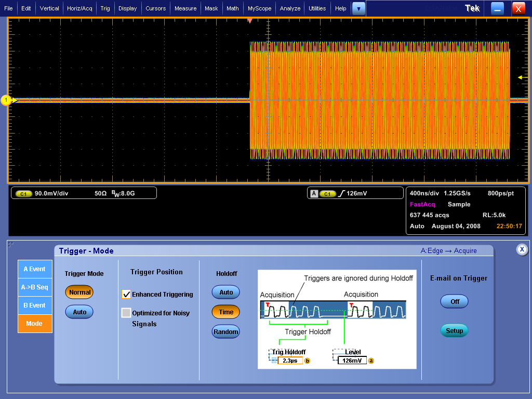
Task: Click the panel grip icon at top-left
Action: tap(10, 244)
